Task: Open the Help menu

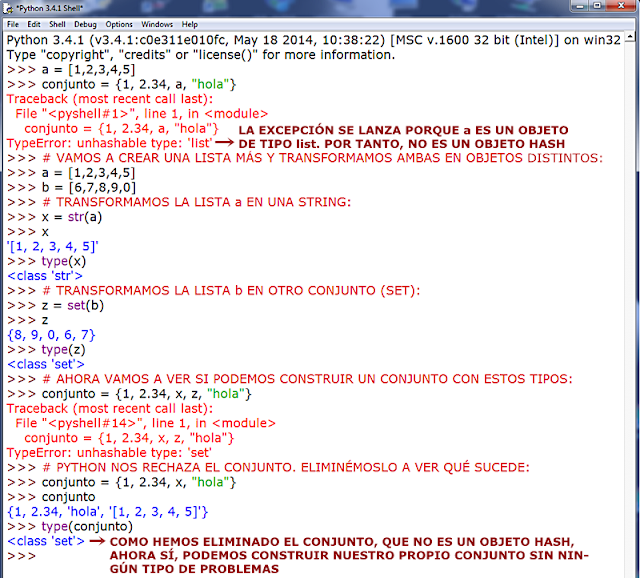Action: click(x=189, y=24)
